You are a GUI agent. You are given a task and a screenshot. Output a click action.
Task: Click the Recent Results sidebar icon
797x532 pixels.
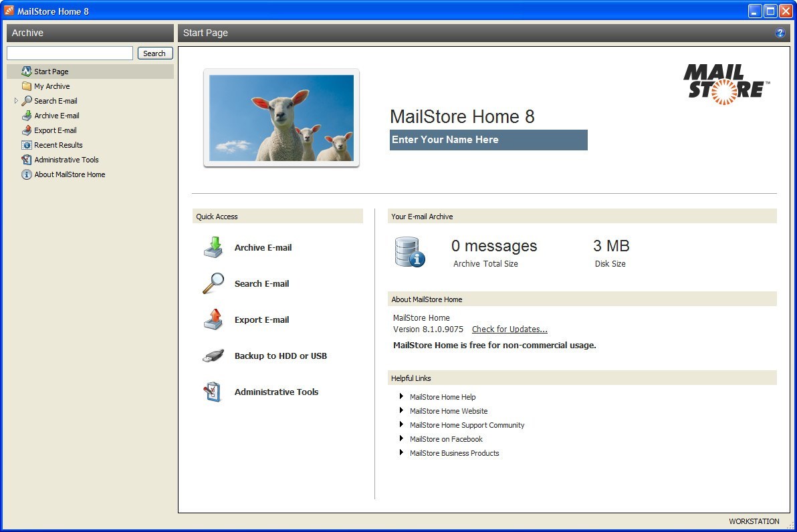[25, 144]
